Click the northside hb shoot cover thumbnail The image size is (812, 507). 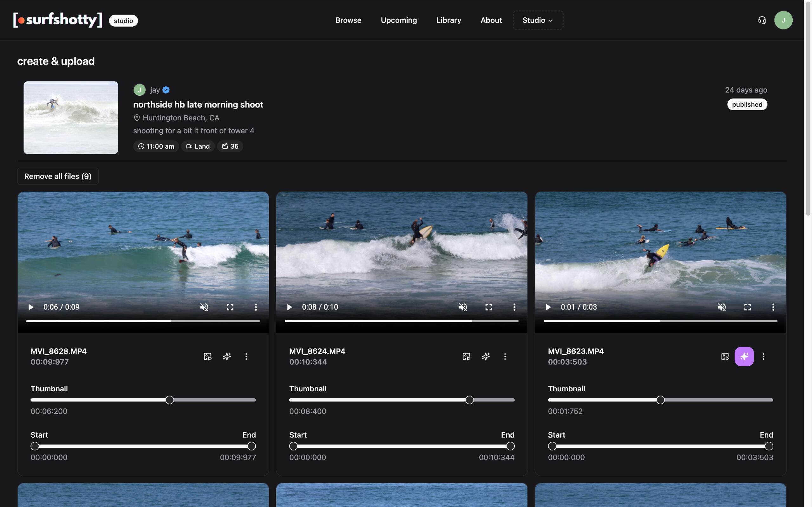[x=71, y=118]
